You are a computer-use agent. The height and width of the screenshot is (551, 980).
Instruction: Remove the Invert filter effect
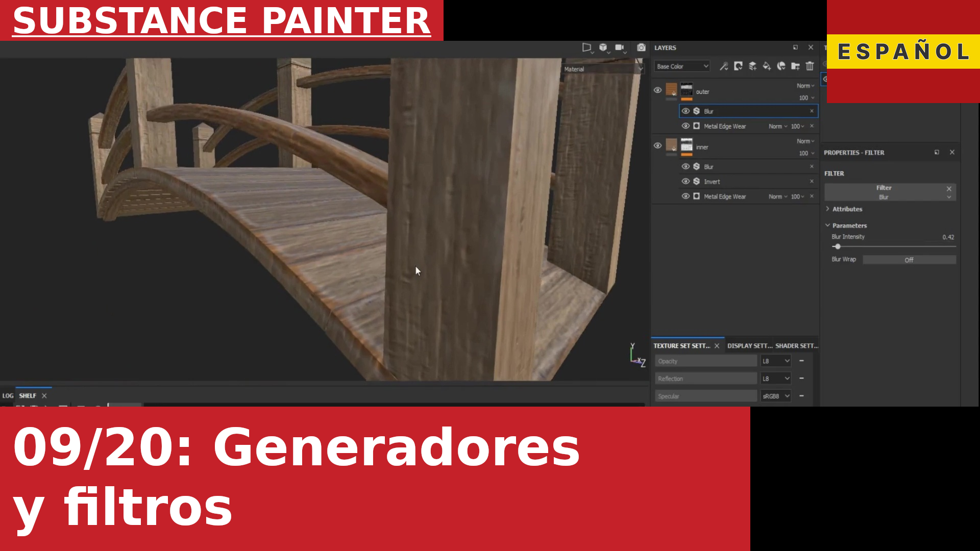click(x=812, y=181)
